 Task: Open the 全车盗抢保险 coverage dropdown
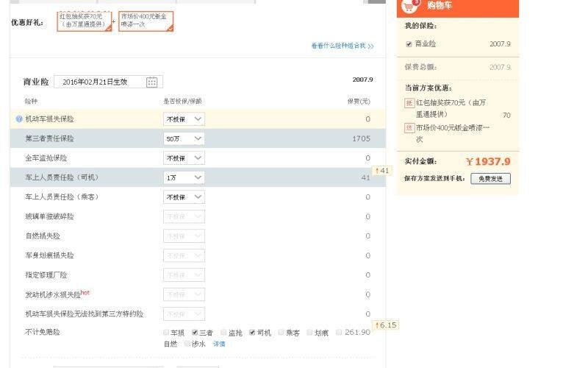(184, 158)
